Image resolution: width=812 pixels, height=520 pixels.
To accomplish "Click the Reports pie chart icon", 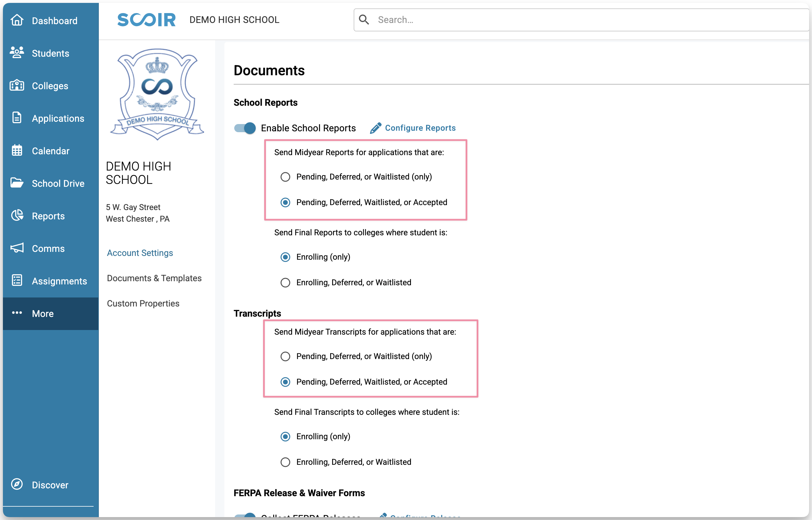I will point(17,216).
